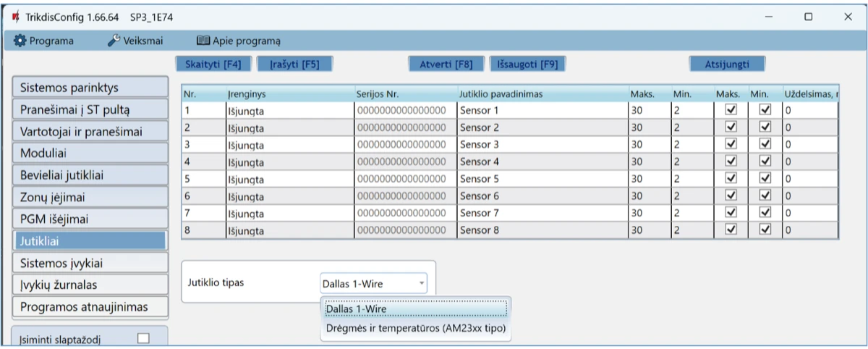Viewport: 868px width, 349px height.
Task: Disable the Maks. checkbox in row 8
Action: pyautogui.click(x=731, y=230)
